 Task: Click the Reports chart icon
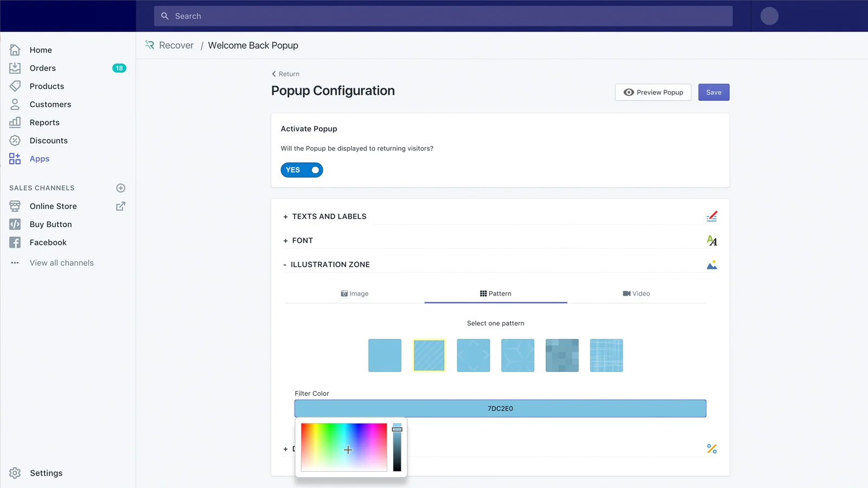click(x=15, y=123)
